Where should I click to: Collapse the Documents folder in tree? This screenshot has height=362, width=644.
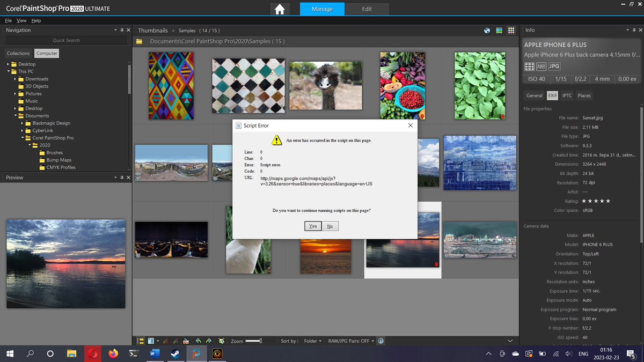click(x=16, y=116)
